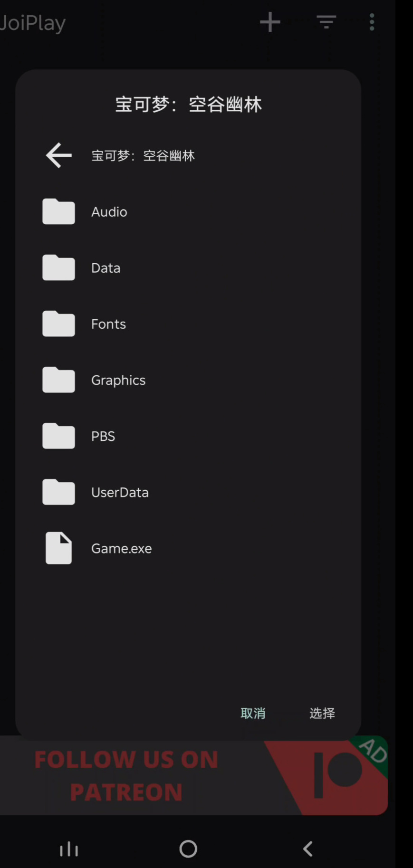Click the Graphics folder icon
The image size is (413, 868).
pyautogui.click(x=58, y=380)
